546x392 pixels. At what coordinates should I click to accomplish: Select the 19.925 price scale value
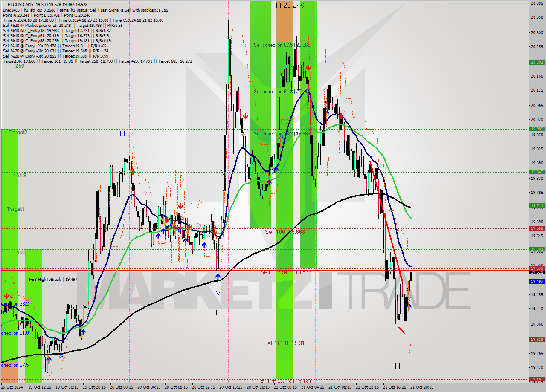[x=537, y=149]
